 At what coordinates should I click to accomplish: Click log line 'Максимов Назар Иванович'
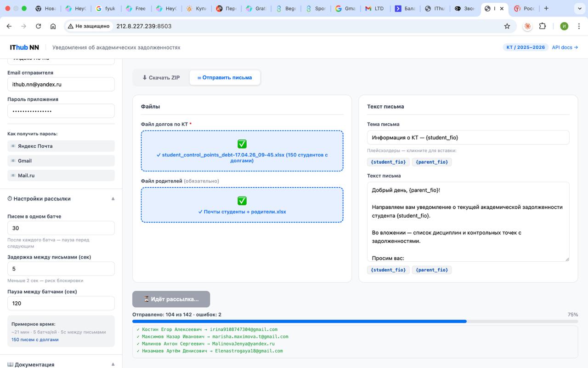212,336
